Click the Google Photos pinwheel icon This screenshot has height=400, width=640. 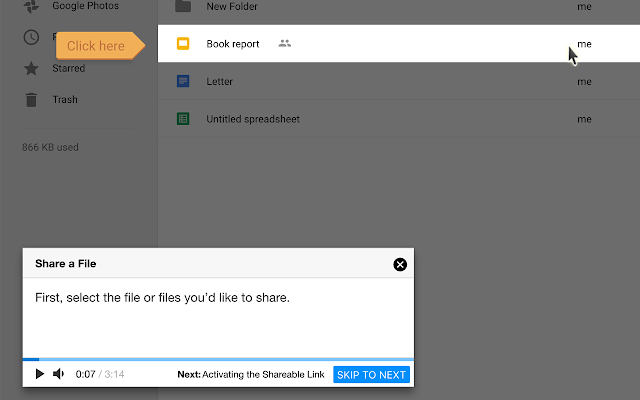pos(32,6)
